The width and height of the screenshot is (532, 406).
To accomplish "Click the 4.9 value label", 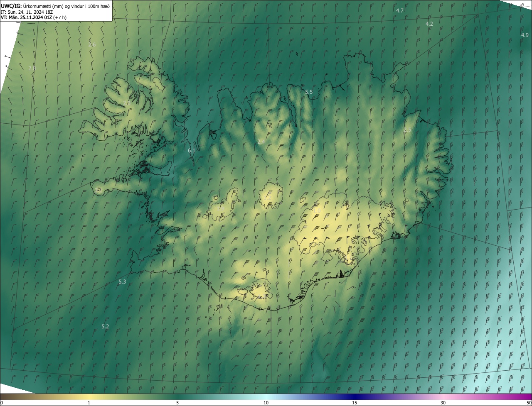I will pos(525,35).
